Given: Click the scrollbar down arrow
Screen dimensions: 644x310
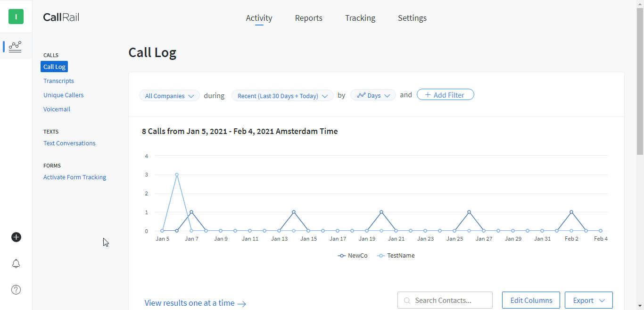Looking at the screenshot, I should coord(640,306).
